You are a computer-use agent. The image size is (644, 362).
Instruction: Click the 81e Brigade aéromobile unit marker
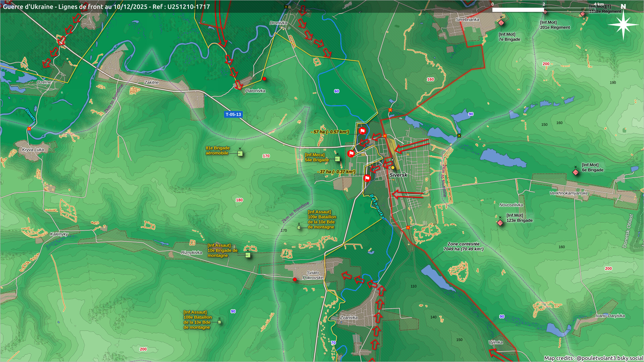(x=240, y=154)
